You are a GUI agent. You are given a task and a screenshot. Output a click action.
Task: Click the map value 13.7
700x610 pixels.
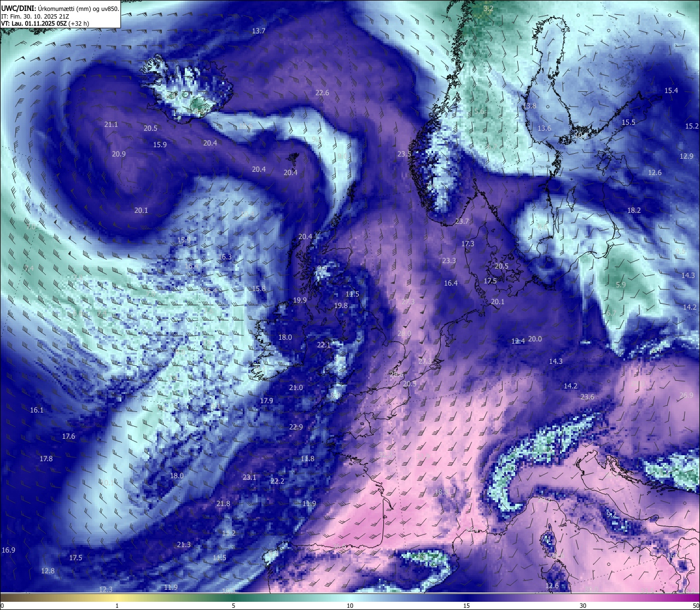pyautogui.click(x=259, y=31)
